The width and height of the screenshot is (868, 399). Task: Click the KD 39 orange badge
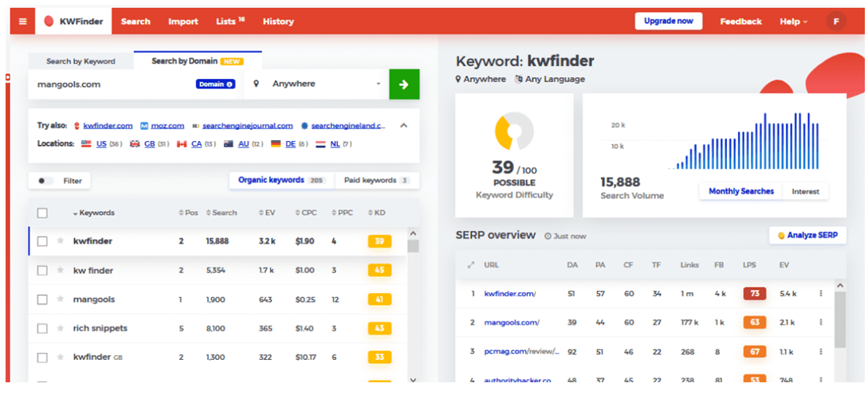379,241
